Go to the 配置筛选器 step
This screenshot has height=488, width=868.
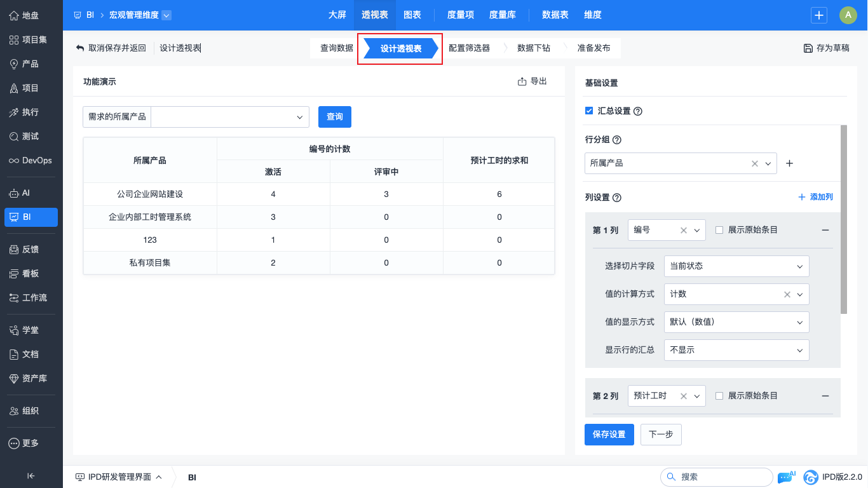469,48
